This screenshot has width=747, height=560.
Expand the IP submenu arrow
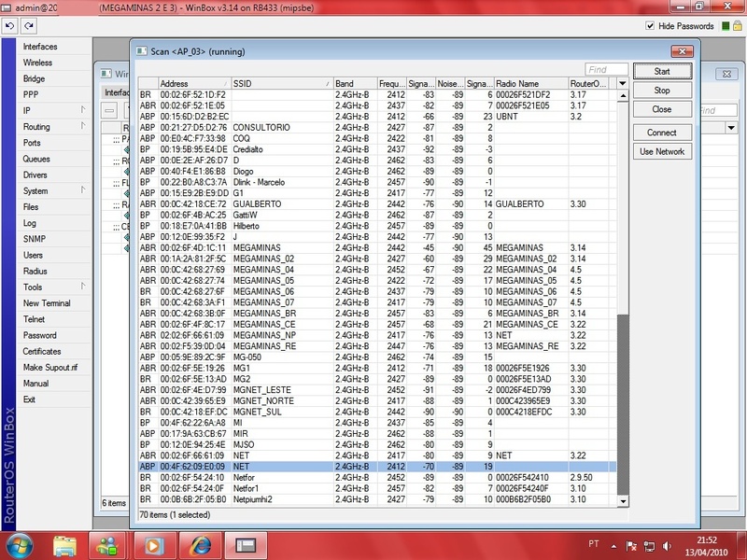(83, 110)
